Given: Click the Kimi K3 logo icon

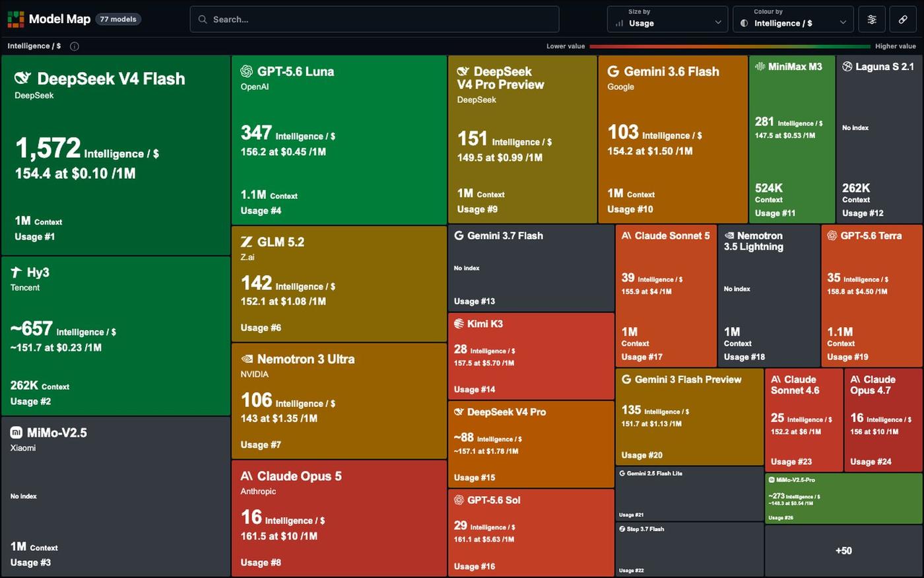Looking at the screenshot, I should pyautogui.click(x=459, y=324).
